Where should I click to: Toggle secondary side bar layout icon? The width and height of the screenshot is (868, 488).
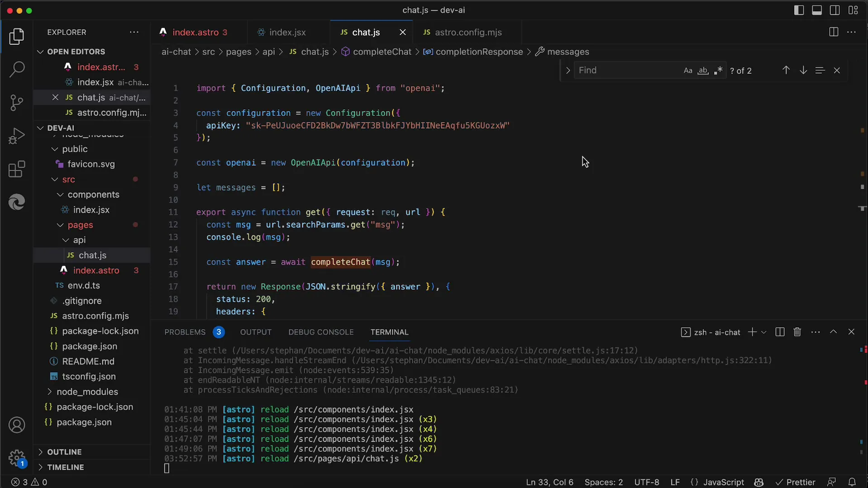835,10
